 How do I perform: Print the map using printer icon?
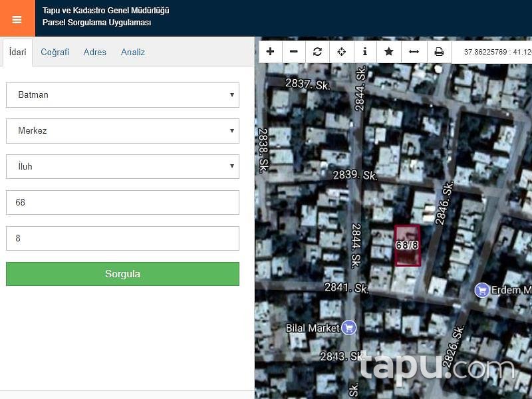(439, 52)
